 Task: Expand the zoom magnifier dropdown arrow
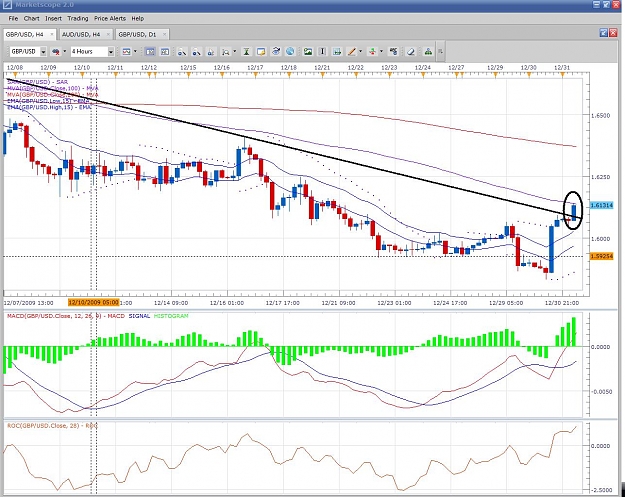click(234, 52)
